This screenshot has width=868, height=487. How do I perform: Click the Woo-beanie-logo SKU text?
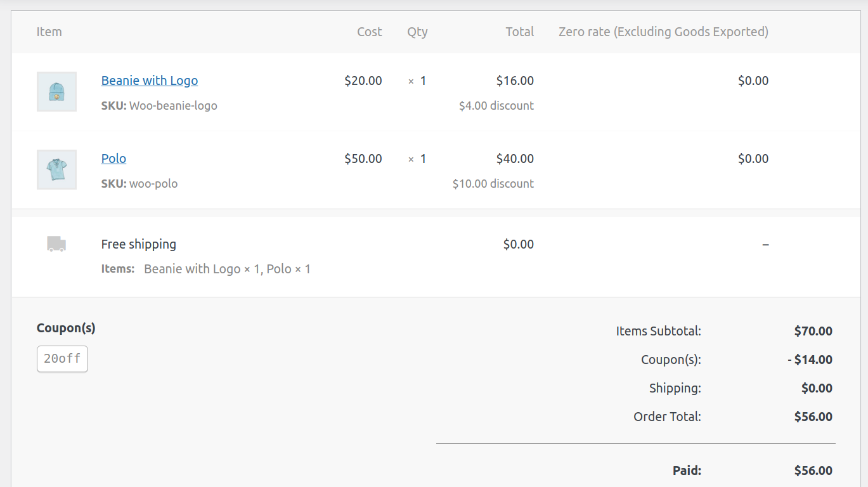(x=172, y=106)
